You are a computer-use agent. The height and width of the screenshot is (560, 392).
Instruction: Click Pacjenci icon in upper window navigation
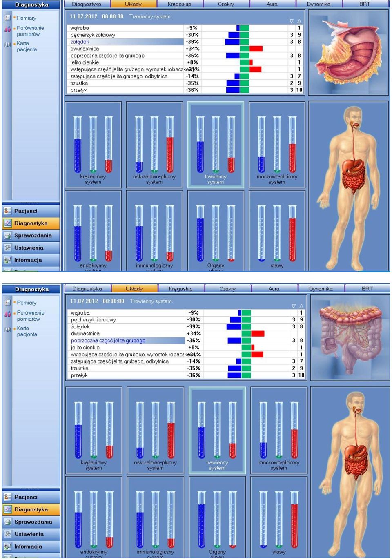[x=8, y=211]
